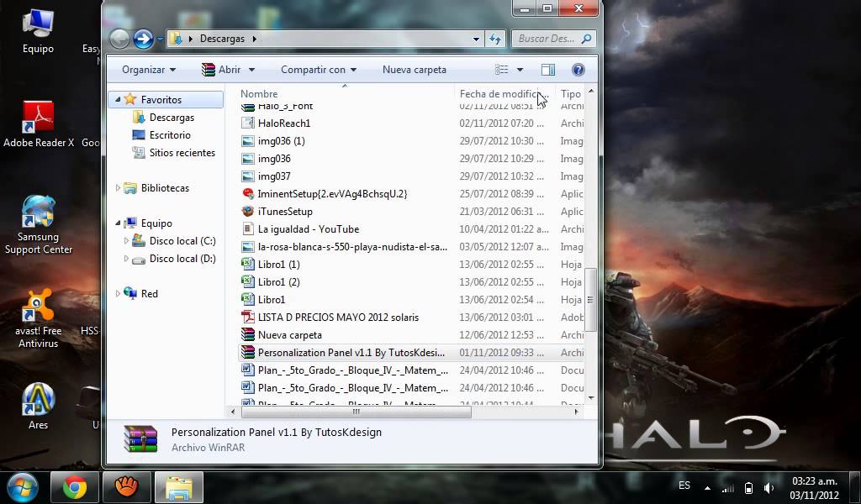Expand the address bar history dropdown
The width and height of the screenshot is (861, 504).
476,39
